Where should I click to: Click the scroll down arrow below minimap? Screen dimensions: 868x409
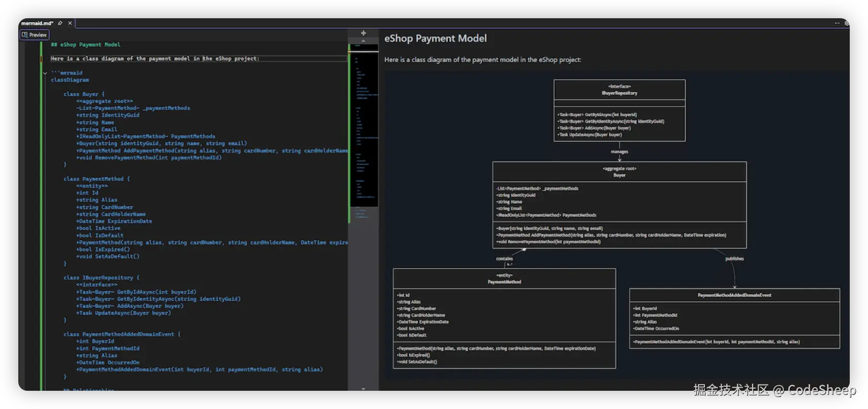tap(363, 389)
